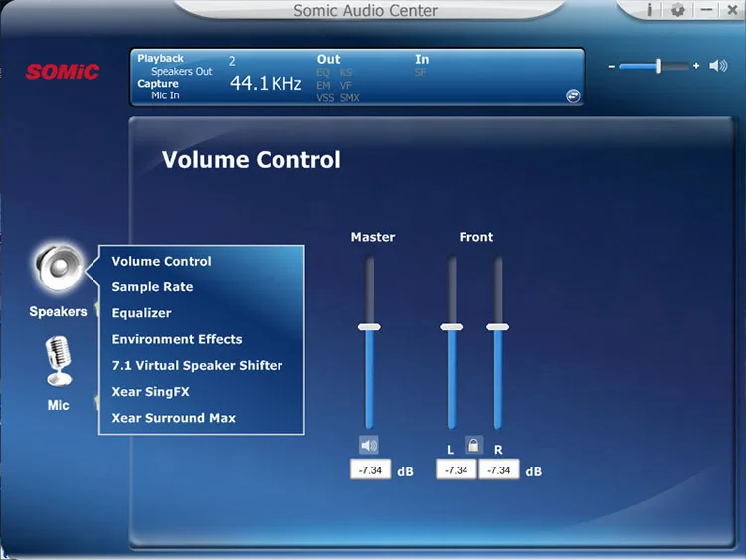Click the Capture heading in status panel
Image resolution: width=746 pixels, height=560 pixels.
tap(158, 84)
